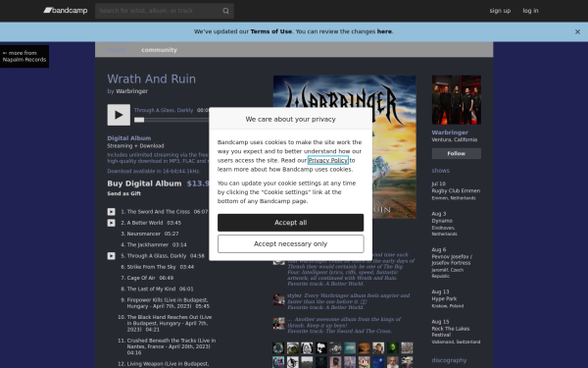Select track The Black Hand Reaches Out
The image size is (588, 368).
[x=170, y=323]
